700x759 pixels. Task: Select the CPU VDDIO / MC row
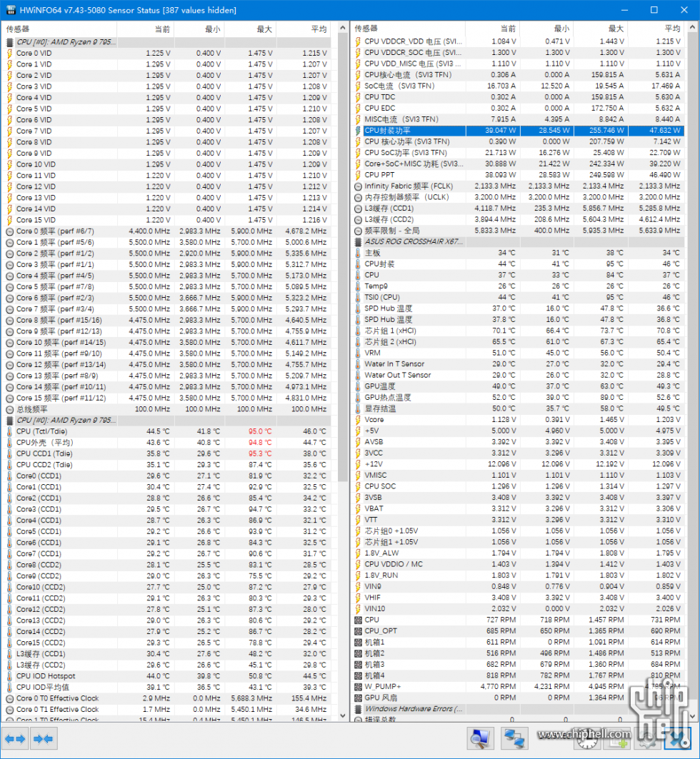tap(518, 564)
